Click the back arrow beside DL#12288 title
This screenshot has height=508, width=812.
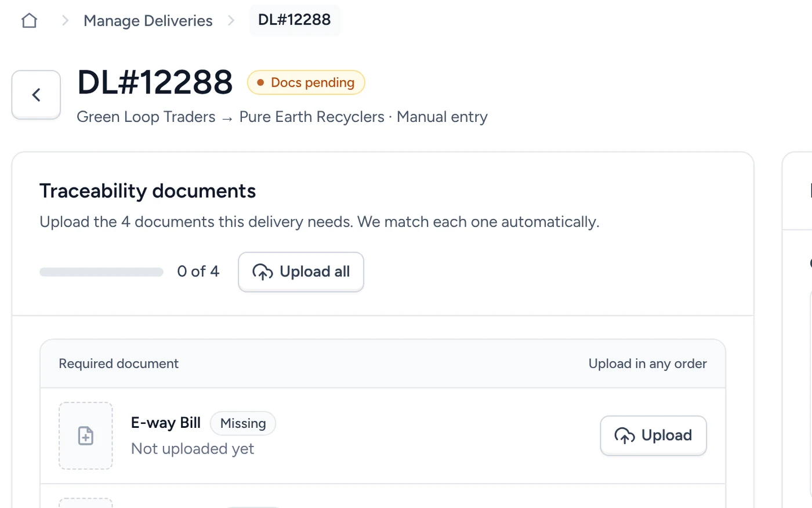[36, 95]
